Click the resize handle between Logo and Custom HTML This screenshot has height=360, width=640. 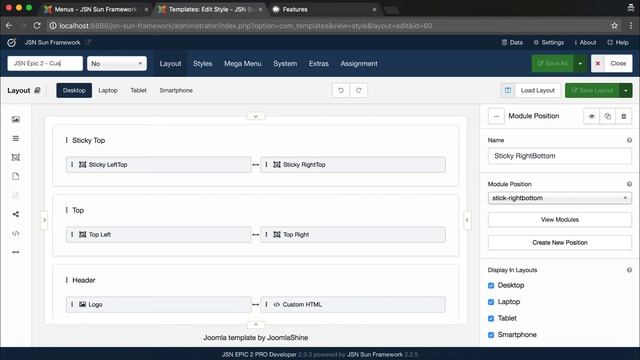[x=256, y=304]
